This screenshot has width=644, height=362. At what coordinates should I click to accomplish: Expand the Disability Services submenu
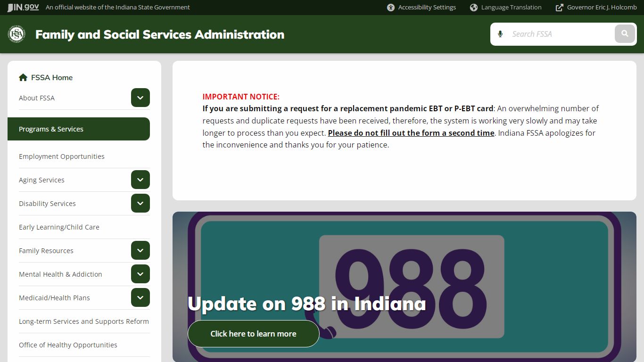point(140,203)
